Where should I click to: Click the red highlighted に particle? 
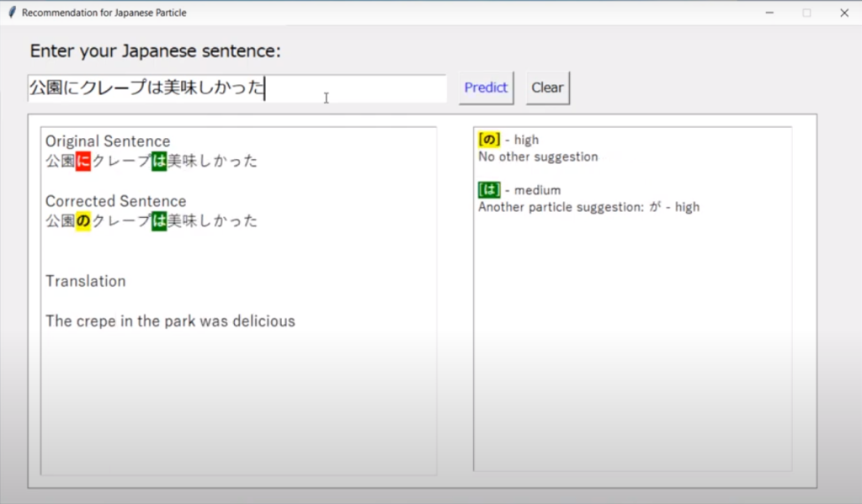click(83, 161)
